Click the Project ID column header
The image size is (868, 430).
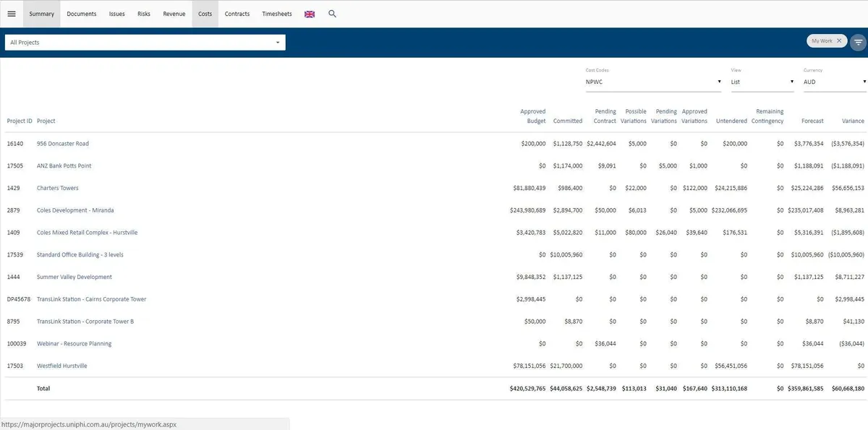[x=20, y=121]
